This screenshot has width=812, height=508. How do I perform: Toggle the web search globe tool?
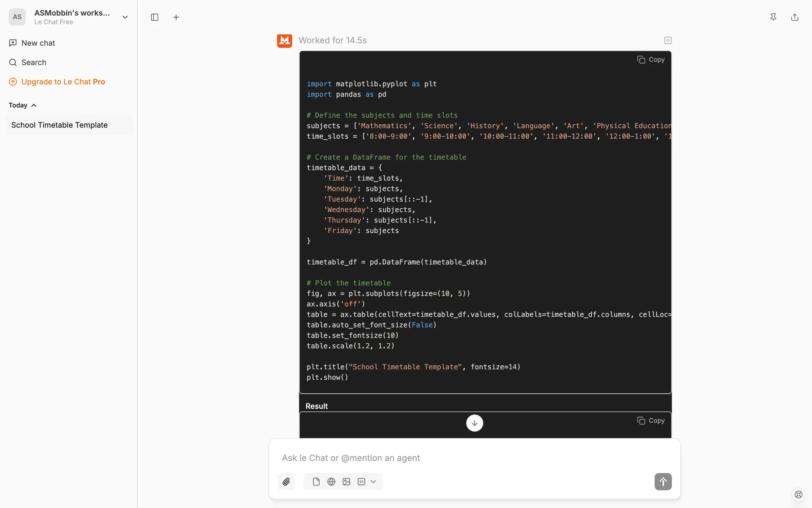coord(332,482)
